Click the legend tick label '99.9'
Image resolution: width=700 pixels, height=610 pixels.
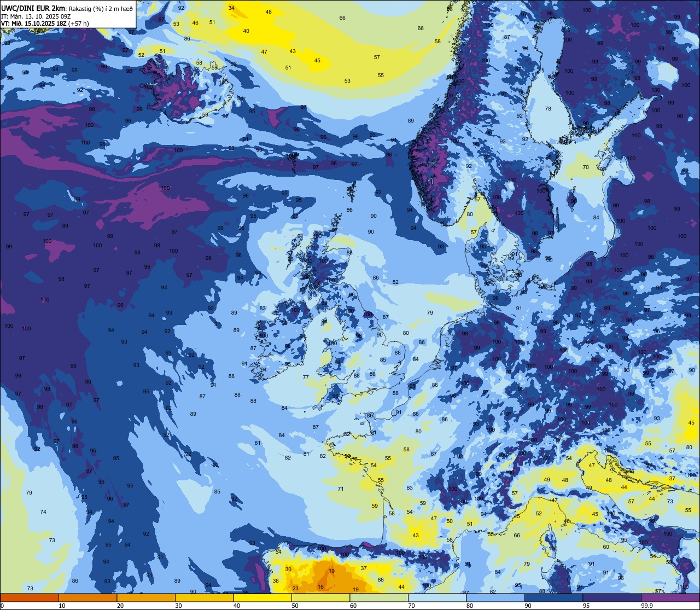click(x=647, y=606)
